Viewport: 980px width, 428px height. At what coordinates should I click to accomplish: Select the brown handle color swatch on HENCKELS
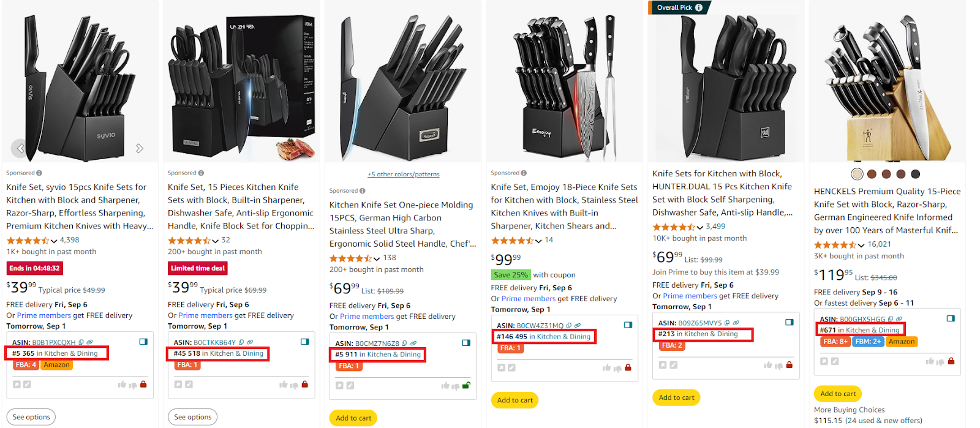pyautogui.click(x=871, y=174)
